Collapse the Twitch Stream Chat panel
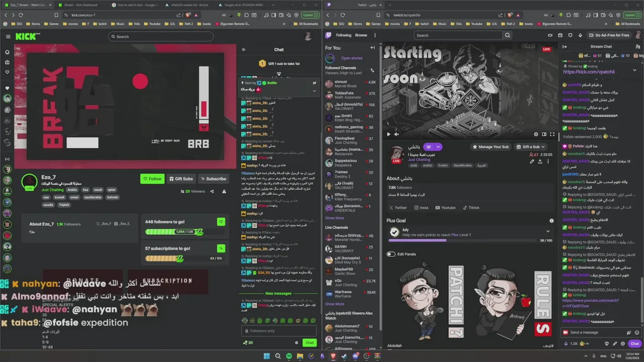The width and height of the screenshot is (644, 362). pos(565,47)
